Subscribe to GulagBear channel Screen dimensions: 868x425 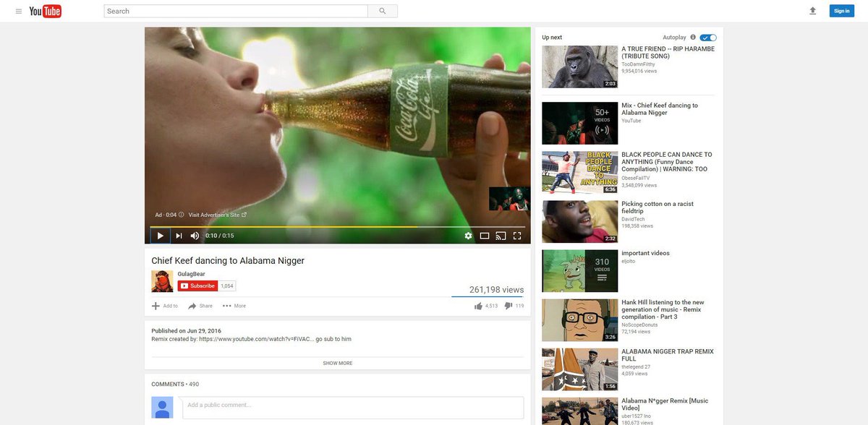tap(198, 286)
